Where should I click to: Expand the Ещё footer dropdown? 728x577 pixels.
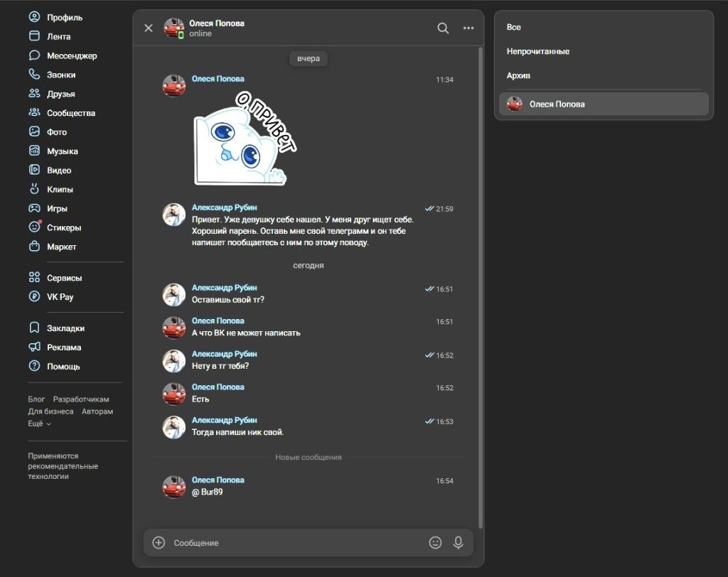pyautogui.click(x=39, y=424)
